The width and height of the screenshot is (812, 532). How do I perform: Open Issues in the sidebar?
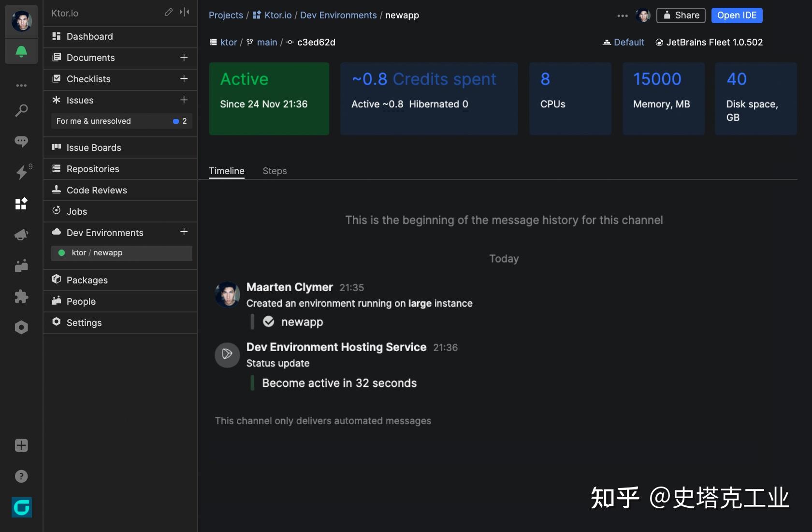tap(120, 100)
